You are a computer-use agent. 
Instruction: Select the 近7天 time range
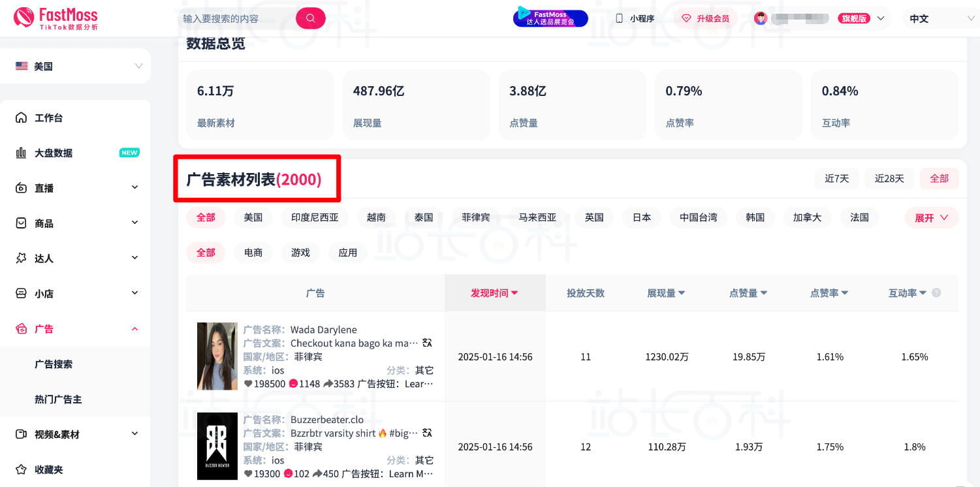click(x=837, y=178)
